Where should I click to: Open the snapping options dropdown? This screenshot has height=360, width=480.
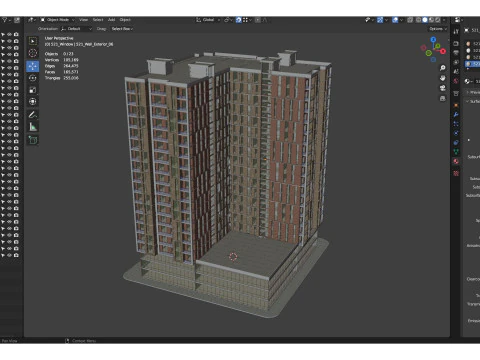click(x=247, y=20)
